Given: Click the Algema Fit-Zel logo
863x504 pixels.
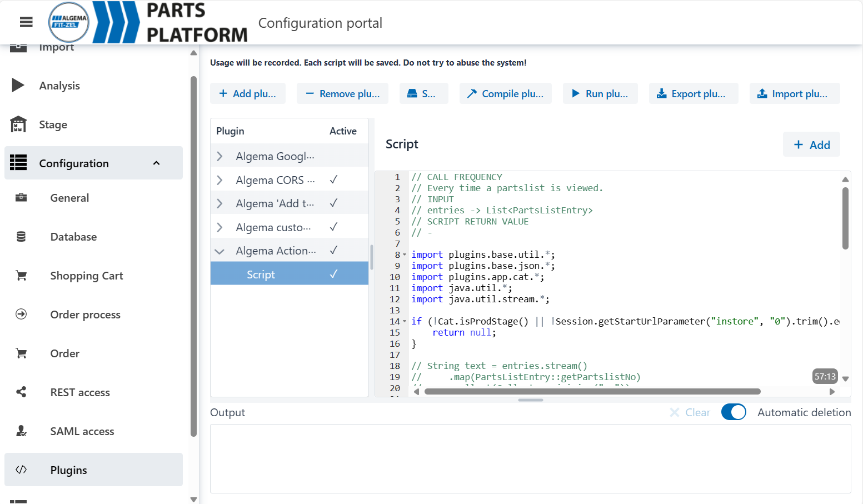Looking at the screenshot, I should click(69, 22).
